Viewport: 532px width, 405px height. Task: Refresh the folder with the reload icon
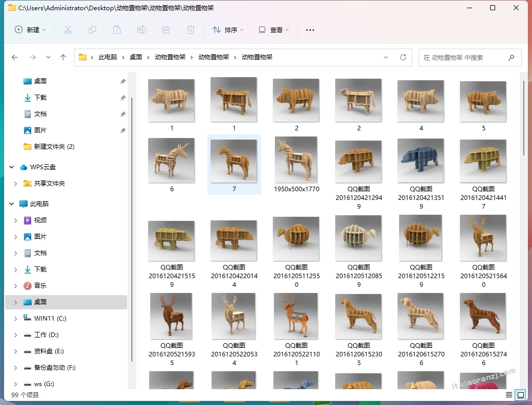coord(403,57)
